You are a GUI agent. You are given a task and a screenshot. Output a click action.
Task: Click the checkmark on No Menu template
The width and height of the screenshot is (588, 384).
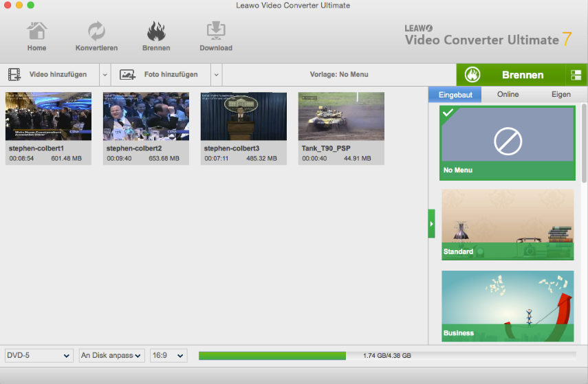click(448, 113)
